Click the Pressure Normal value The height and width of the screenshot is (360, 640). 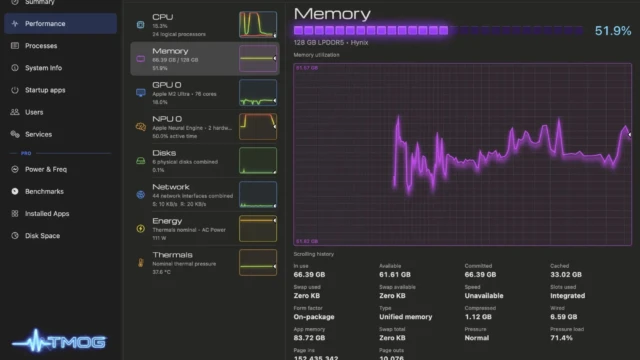477,338
